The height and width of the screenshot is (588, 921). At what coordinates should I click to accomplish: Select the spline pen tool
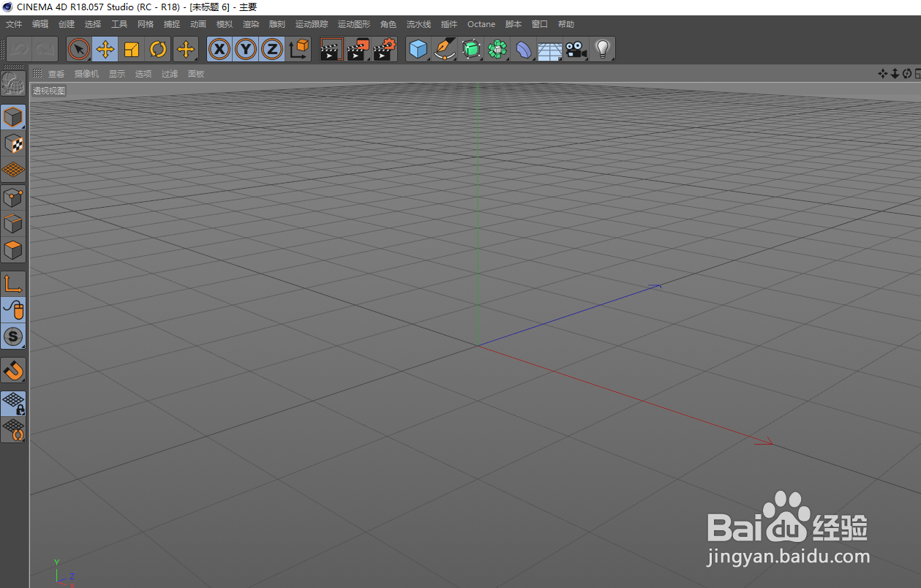445,49
